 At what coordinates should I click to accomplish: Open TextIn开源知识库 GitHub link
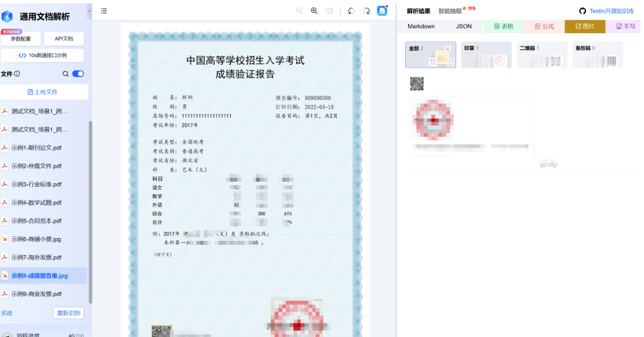[x=607, y=11]
